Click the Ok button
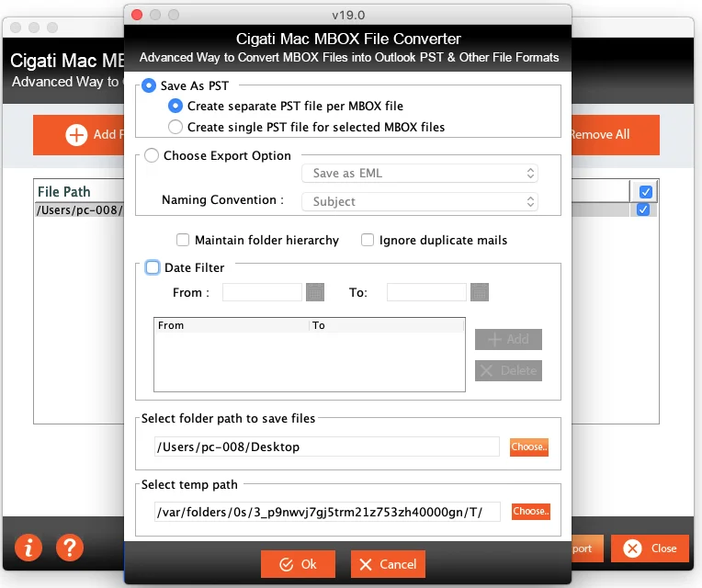702x588 pixels. tap(299, 564)
